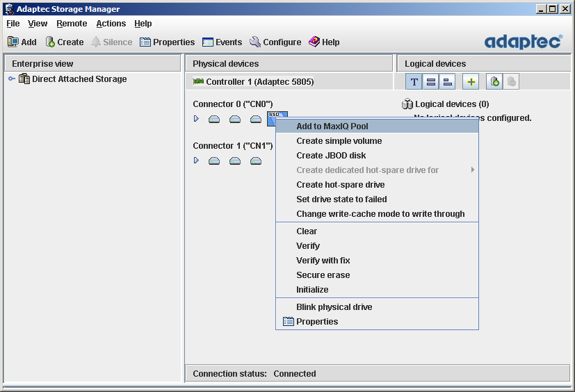The width and height of the screenshot is (575, 392).
Task: Click the Create toolbar button
Action: [x=65, y=42]
